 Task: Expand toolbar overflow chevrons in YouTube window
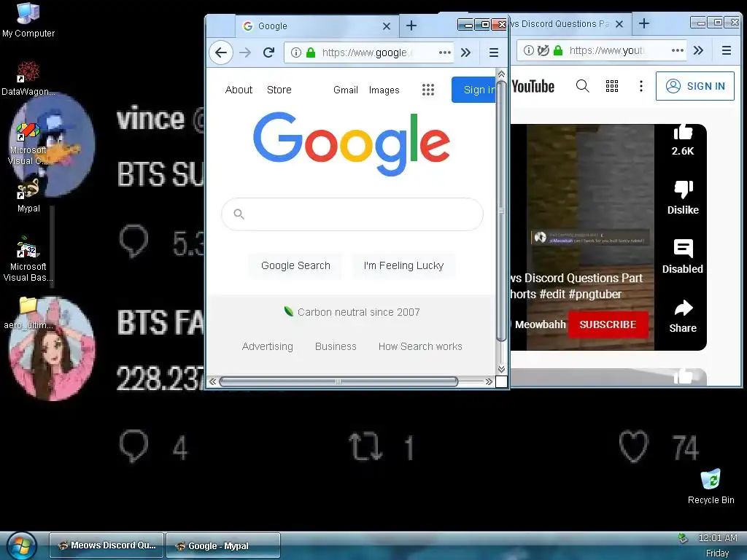pos(698,50)
